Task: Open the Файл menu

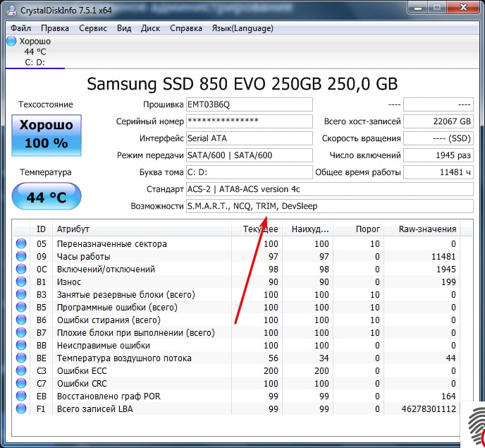Action: click(x=20, y=28)
